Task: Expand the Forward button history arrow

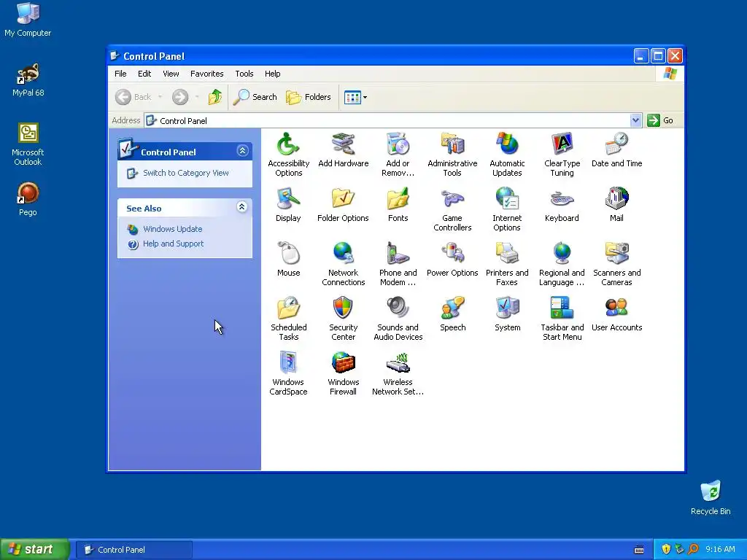Action: tap(197, 97)
